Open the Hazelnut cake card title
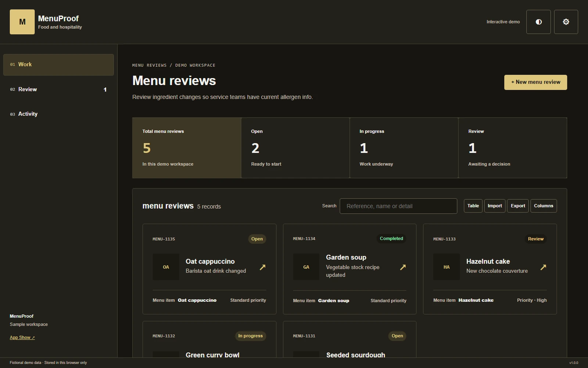Screen dimensions: 588x368 click(x=488, y=261)
